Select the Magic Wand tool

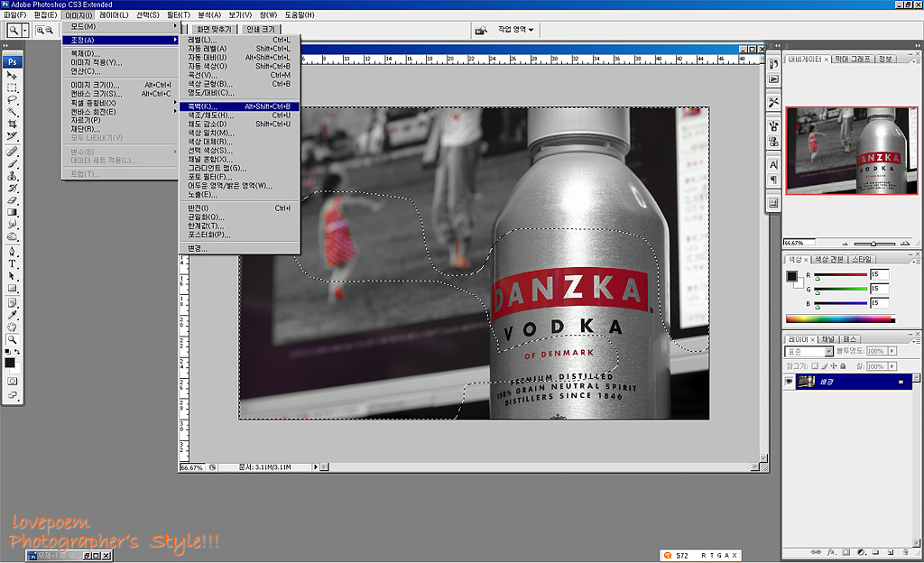coord(12,112)
